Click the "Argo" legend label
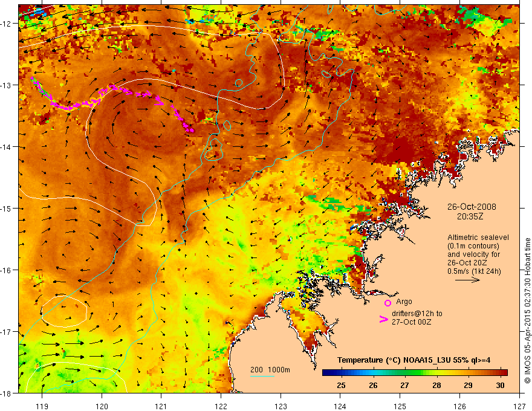 pos(404,302)
